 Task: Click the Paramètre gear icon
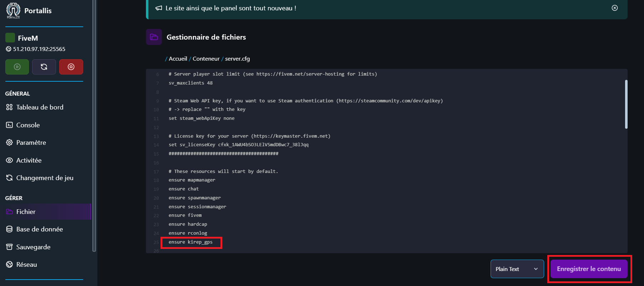(9, 143)
